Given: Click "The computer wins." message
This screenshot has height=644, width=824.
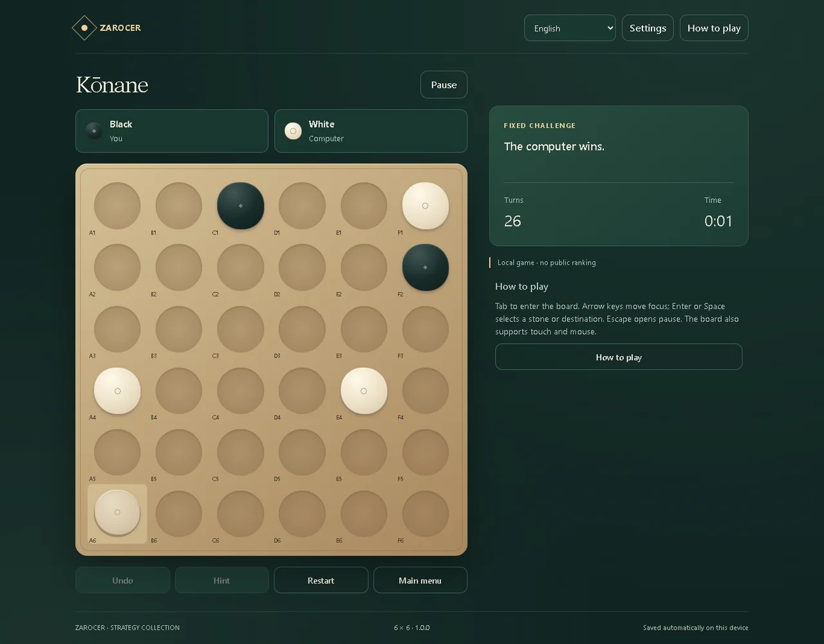Looking at the screenshot, I should click(554, 146).
